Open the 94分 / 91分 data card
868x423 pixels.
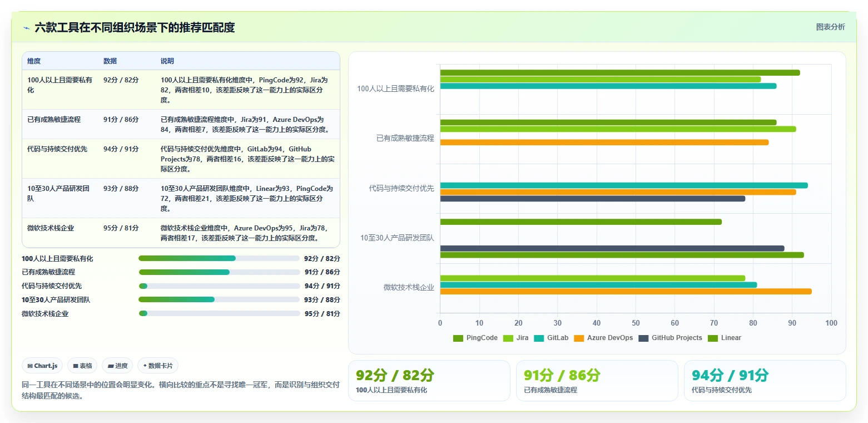[765, 381]
